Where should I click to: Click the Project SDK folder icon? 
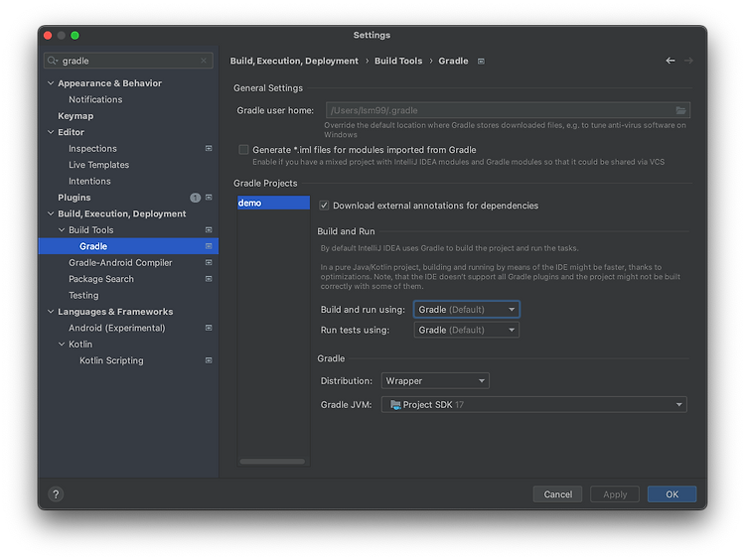tap(395, 405)
